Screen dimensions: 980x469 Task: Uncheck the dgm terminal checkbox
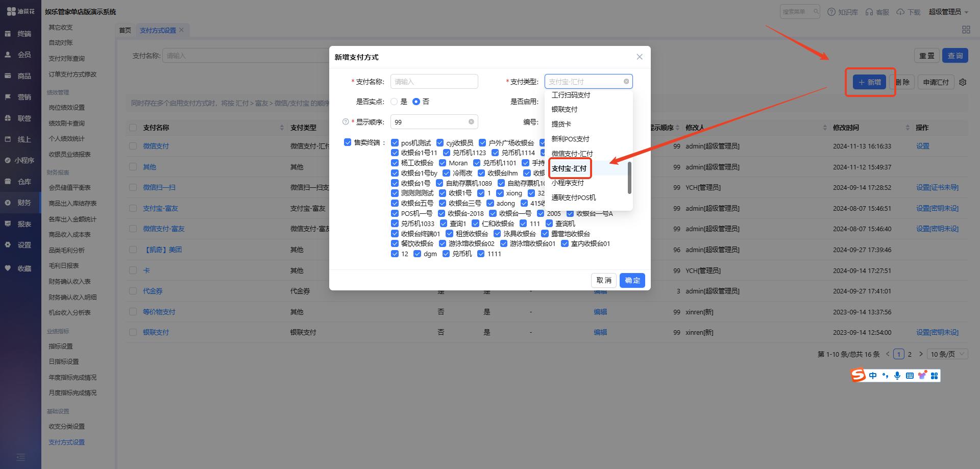pos(417,254)
